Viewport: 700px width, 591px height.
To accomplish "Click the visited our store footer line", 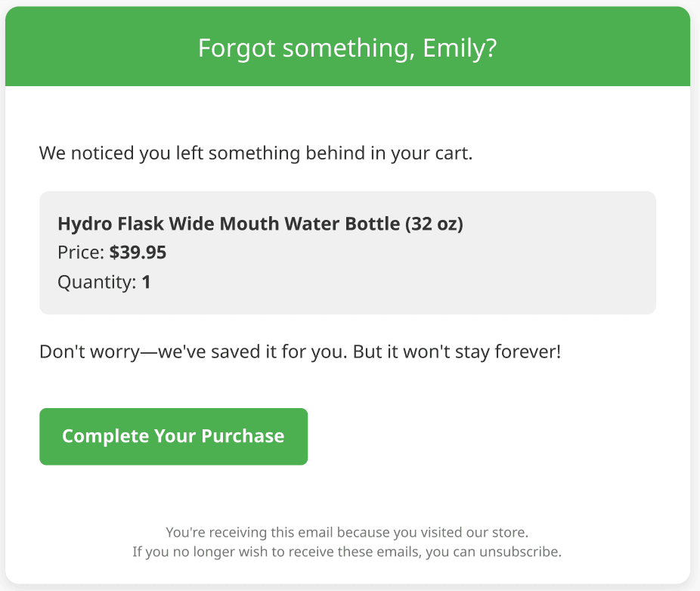I will click(347, 532).
